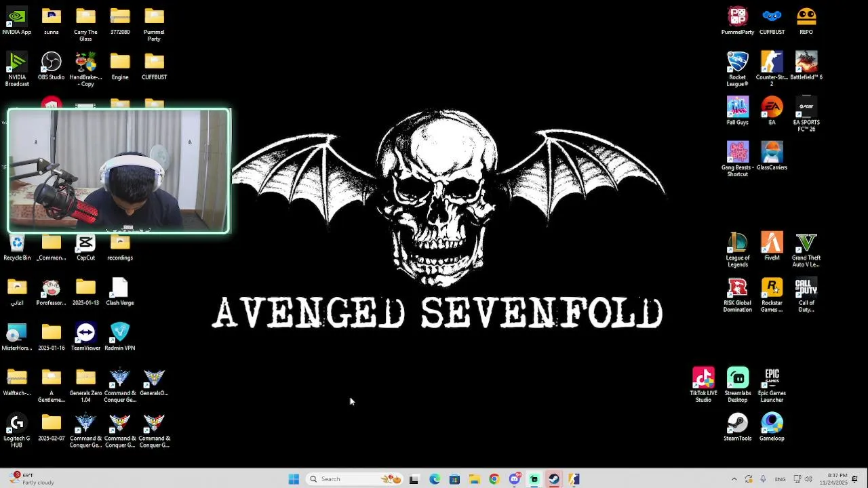Viewport: 868px width, 488px height.
Task: Launch the Counter-Strike 2 shortcut
Action: tap(772, 70)
